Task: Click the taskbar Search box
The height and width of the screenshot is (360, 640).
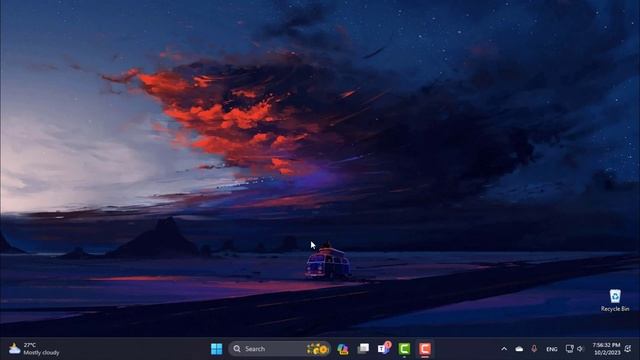Action: 280,349
